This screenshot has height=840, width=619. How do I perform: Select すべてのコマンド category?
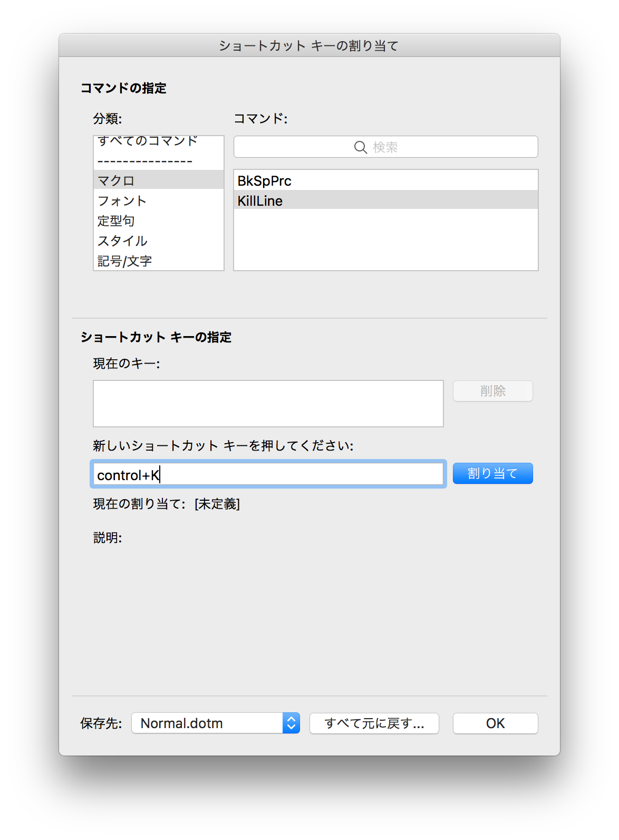159,141
